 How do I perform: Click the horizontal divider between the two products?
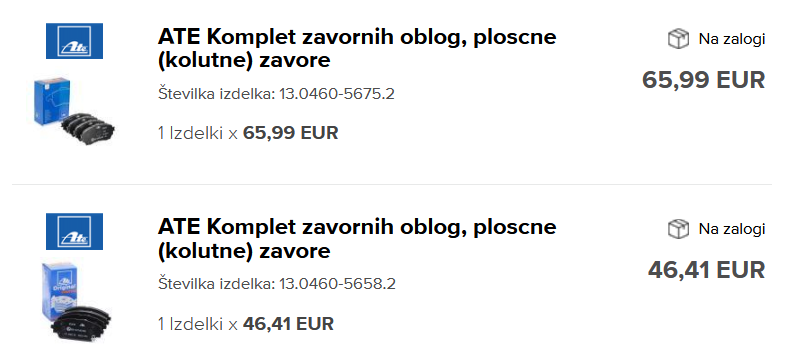392,184
